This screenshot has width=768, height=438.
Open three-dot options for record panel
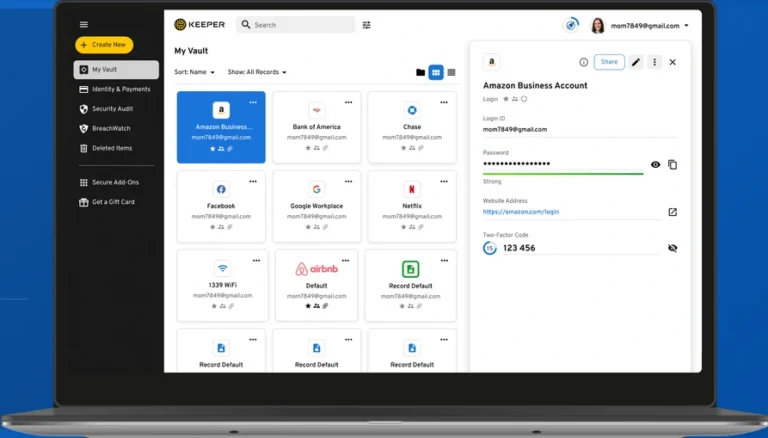point(655,62)
